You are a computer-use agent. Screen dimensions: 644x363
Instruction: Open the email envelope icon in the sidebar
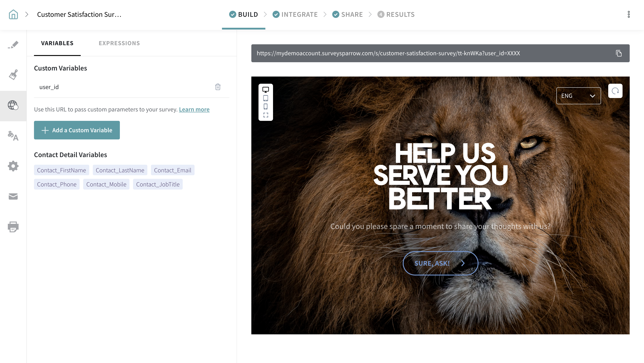[13, 197]
